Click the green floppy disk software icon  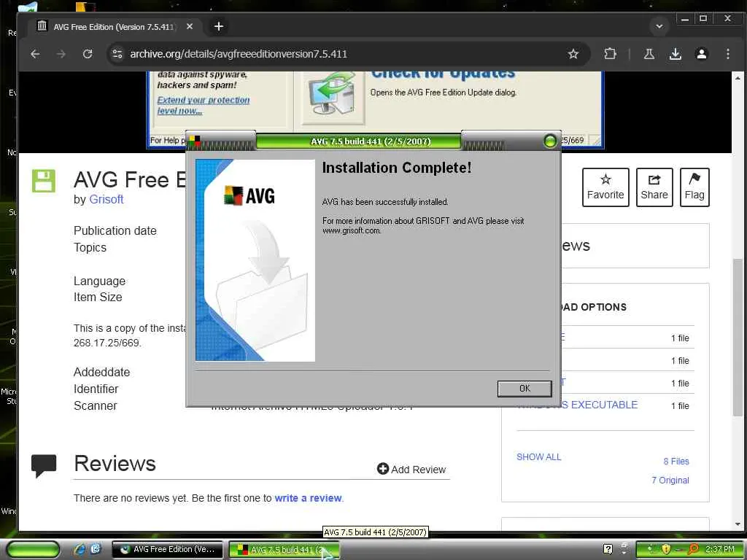click(x=43, y=181)
